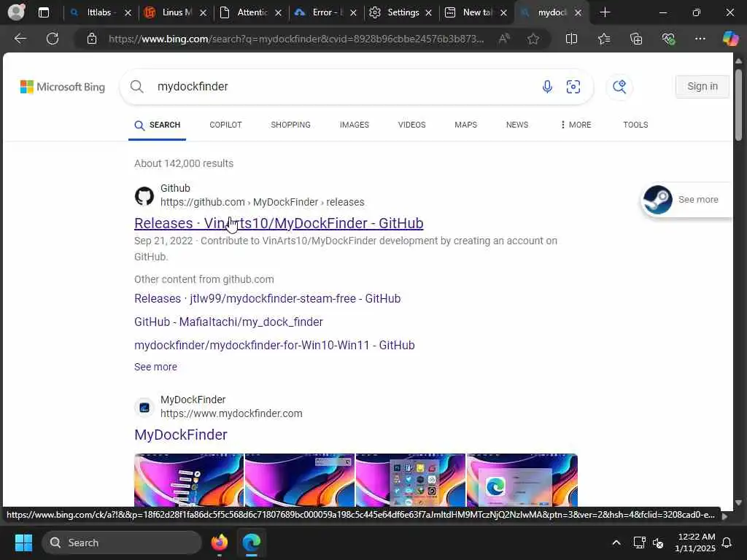Expand the MORE search options
Screen dimensions: 747x560
coord(576,125)
